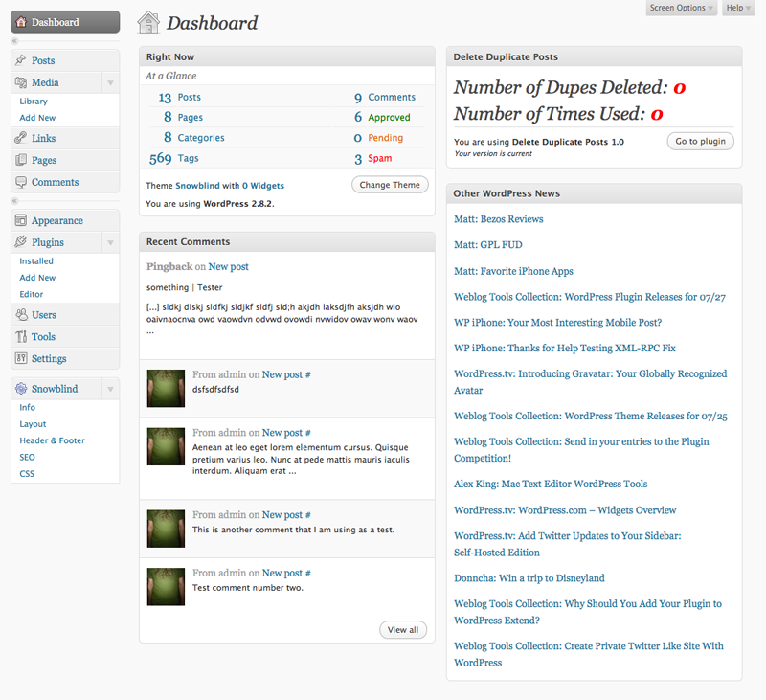Open New post link in Pingback comment
Viewport: 766px width, 700px height.
(x=228, y=267)
